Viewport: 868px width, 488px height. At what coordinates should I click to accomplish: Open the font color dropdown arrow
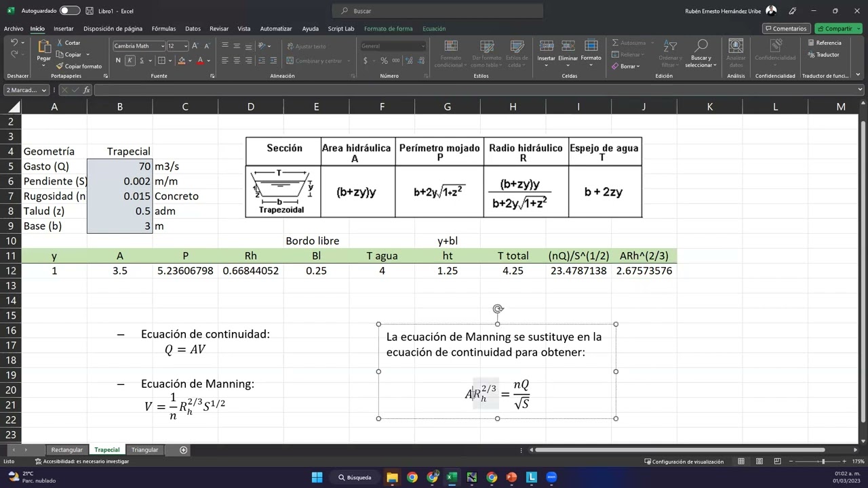pyautogui.click(x=209, y=61)
